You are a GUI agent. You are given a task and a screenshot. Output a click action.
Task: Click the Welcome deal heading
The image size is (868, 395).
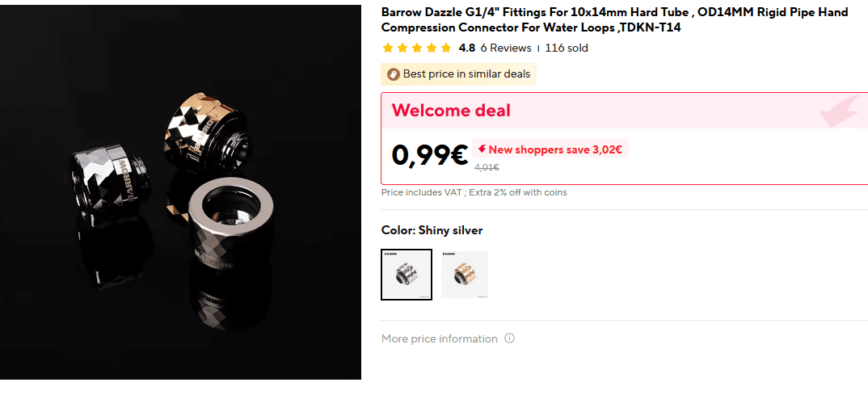click(x=451, y=111)
